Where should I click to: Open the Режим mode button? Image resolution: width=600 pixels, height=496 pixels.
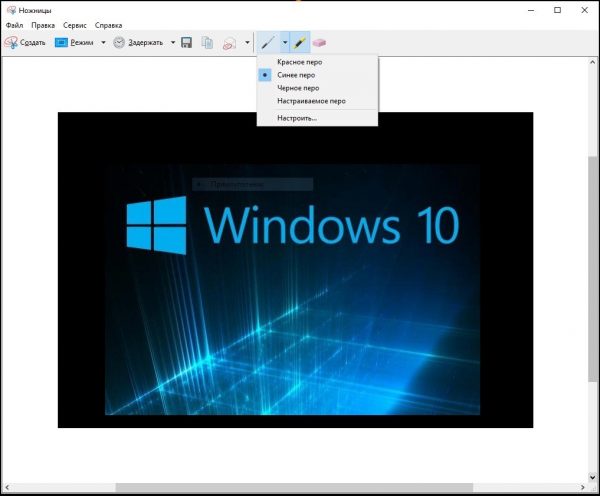click(x=75, y=42)
